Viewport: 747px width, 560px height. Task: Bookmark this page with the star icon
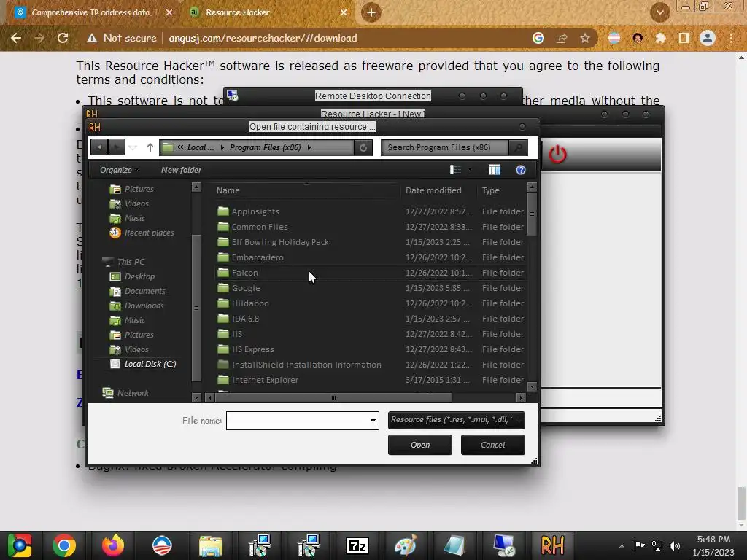coord(585,38)
